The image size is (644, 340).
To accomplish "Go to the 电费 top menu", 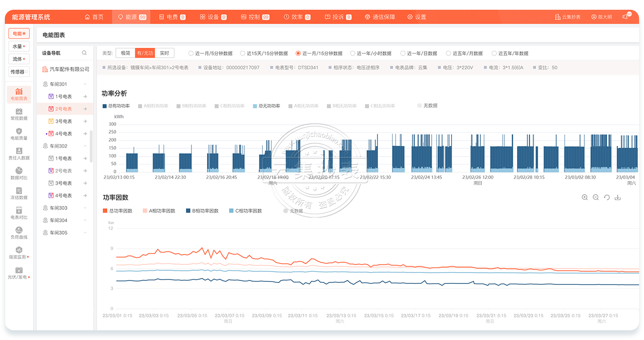I will [x=172, y=17].
